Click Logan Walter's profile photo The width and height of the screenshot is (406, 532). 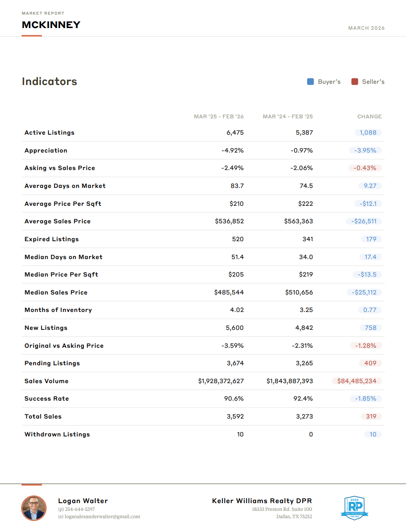34,508
